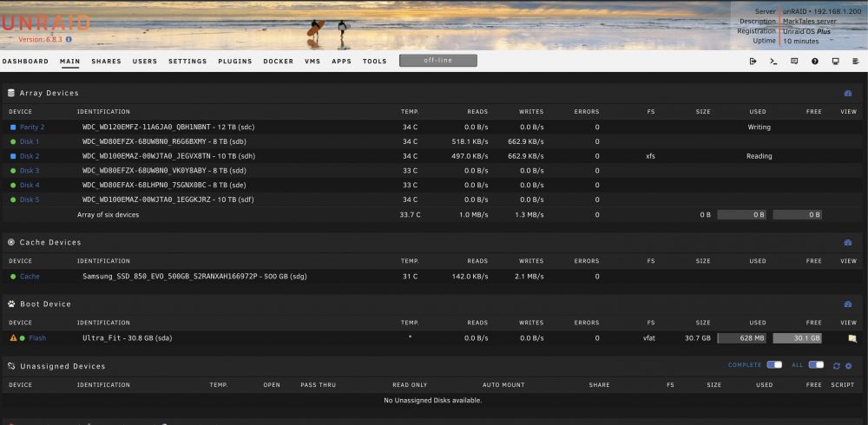Open the Cache device link
The height and width of the screenshot is (425, 868).
[x=30, y=276]
